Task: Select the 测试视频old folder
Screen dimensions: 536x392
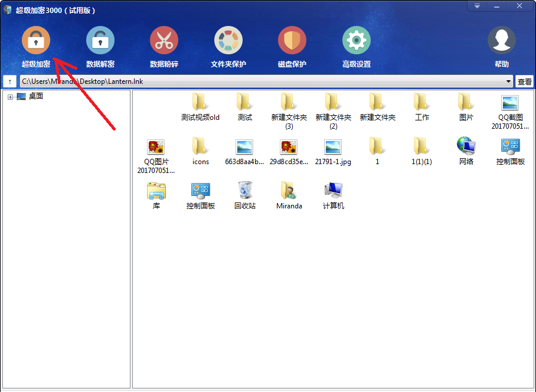Action: tap(200, 107)
